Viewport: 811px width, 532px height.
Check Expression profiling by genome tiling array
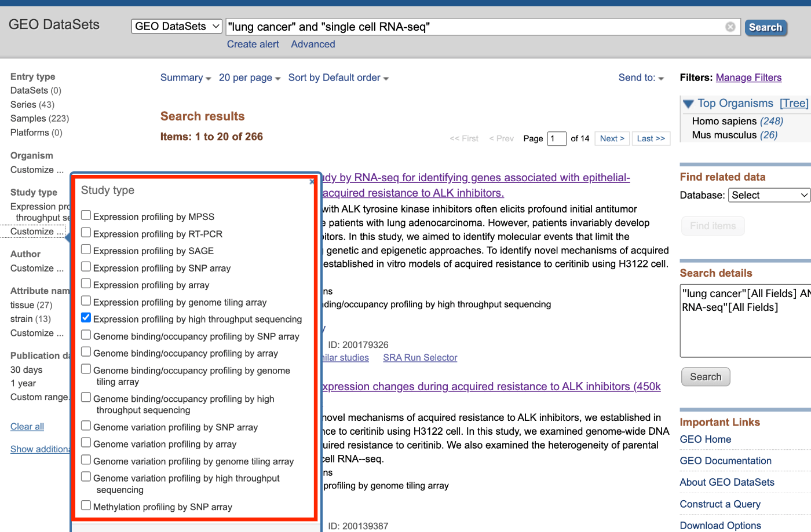pyautogui.click(x=86, y=301)
